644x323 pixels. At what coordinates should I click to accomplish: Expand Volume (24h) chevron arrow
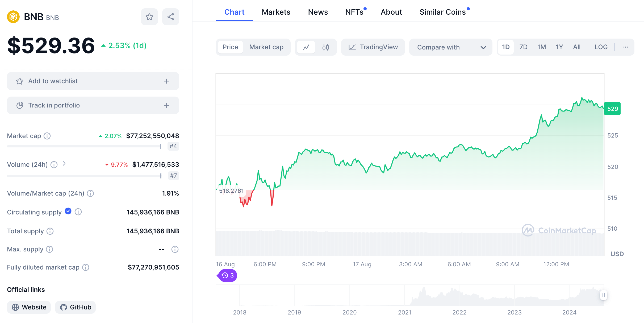pos(64,164)
